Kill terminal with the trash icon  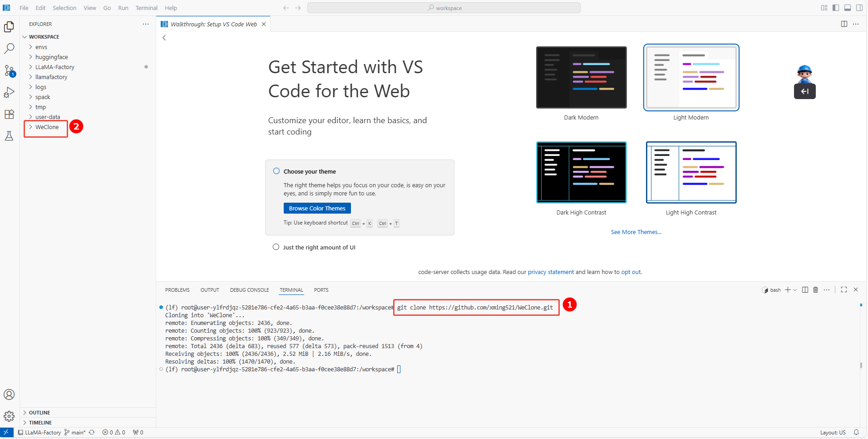coord(815,290)
